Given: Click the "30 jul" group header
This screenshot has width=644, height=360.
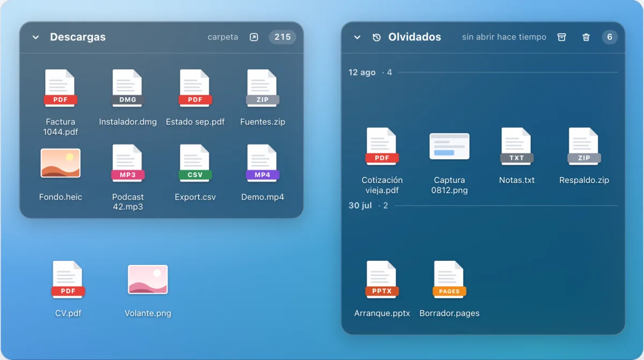Looking at the screenshot, I should click(x=360, y=205).
